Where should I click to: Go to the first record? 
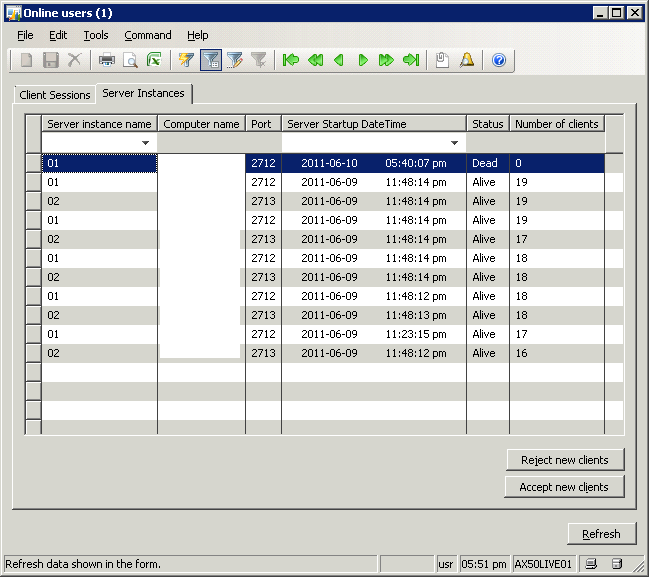pos(291,60)
